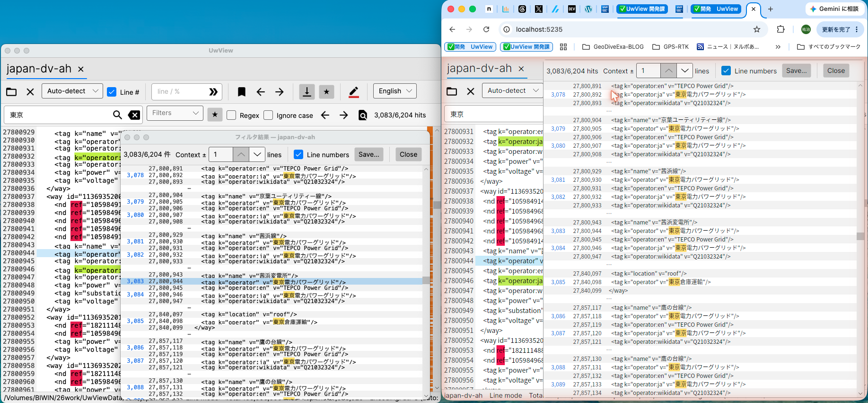Click the bookmark icon in UwView toolbar
868x403 pixels.
pyautogui.click(x=242, y=91)
